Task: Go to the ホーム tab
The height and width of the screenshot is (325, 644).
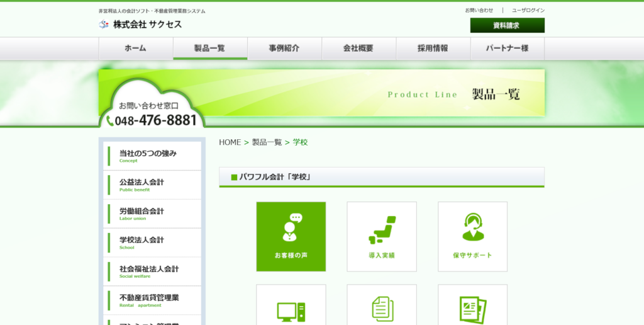Action: coord(136,48)
